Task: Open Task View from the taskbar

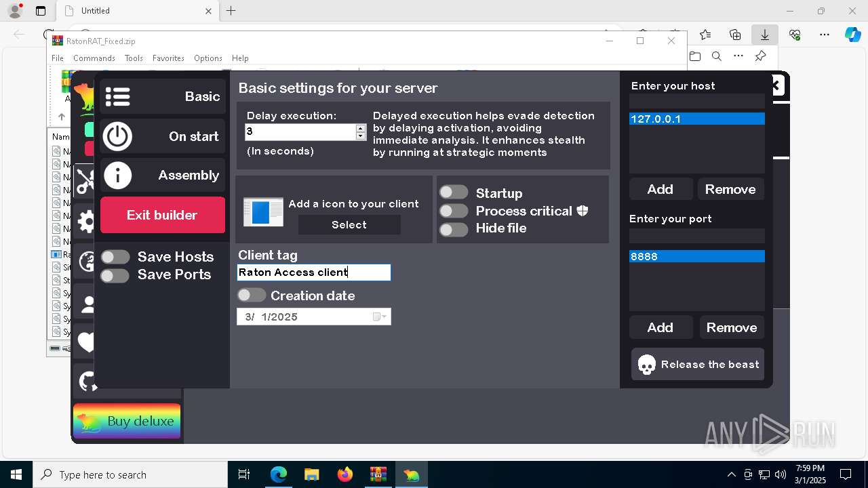Action: (x=244, y=474)
